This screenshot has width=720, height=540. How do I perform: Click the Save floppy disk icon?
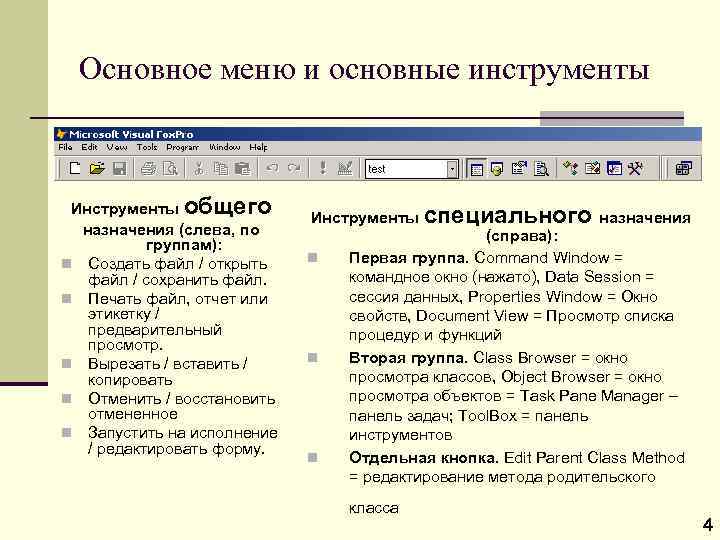coord(119,169)
